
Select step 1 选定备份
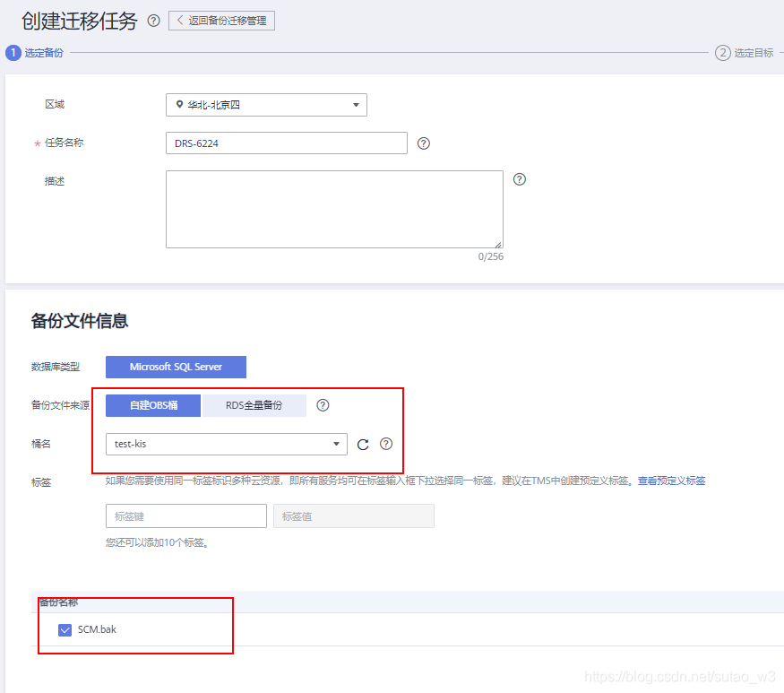pyautogui.click(x=35, y=53)
